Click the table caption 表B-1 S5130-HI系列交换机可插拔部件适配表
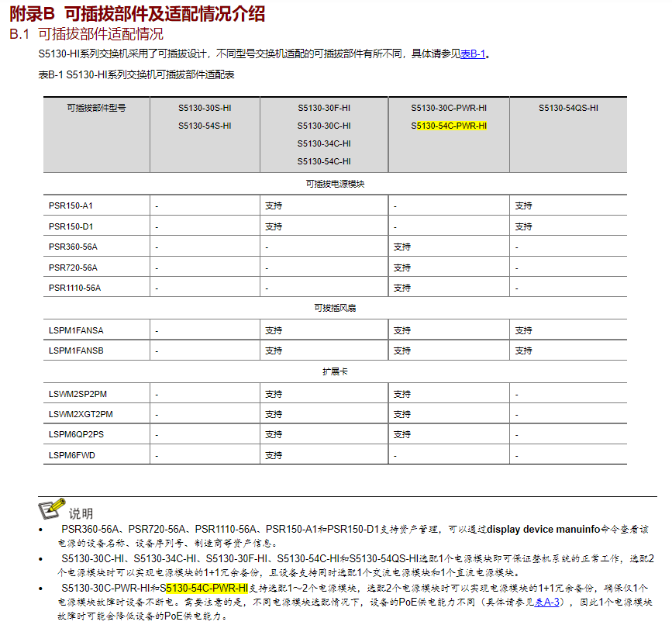The height and width of the screenshot is (625, 672). click(x=136, y=75)
